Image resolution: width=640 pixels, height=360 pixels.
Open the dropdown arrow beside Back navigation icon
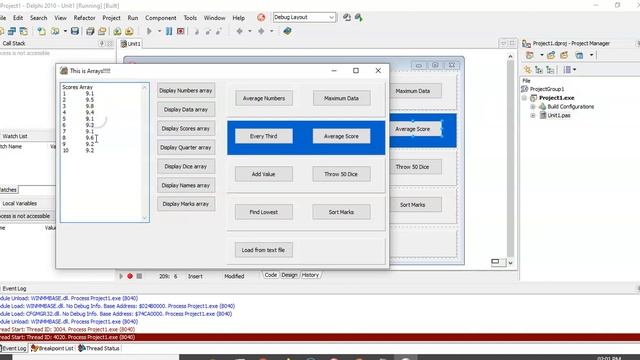[x=250, y=31]
